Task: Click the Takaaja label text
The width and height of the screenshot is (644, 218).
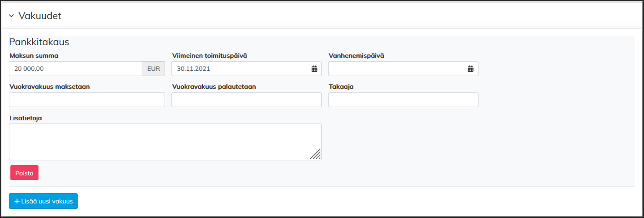Action: (x=341, y=87)
